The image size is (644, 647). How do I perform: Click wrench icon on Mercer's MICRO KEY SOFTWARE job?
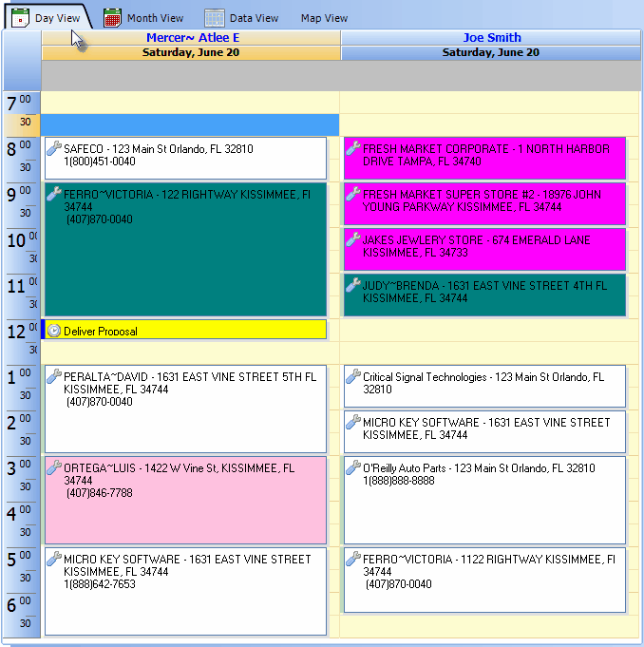click(54, 559)
